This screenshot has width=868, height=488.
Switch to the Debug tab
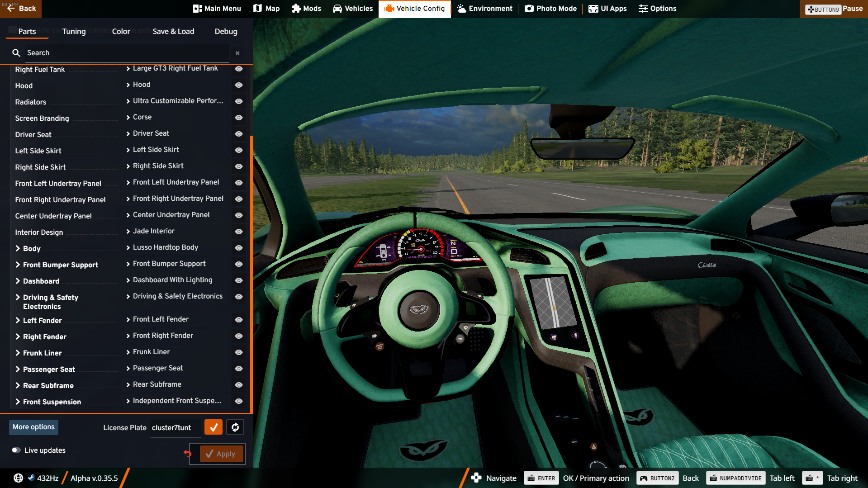[226, 31]
